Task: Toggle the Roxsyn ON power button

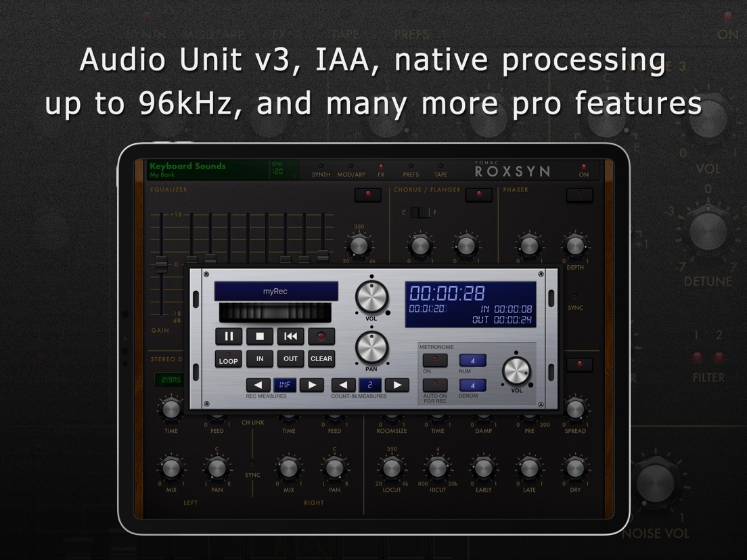Action: coord(583,170)
